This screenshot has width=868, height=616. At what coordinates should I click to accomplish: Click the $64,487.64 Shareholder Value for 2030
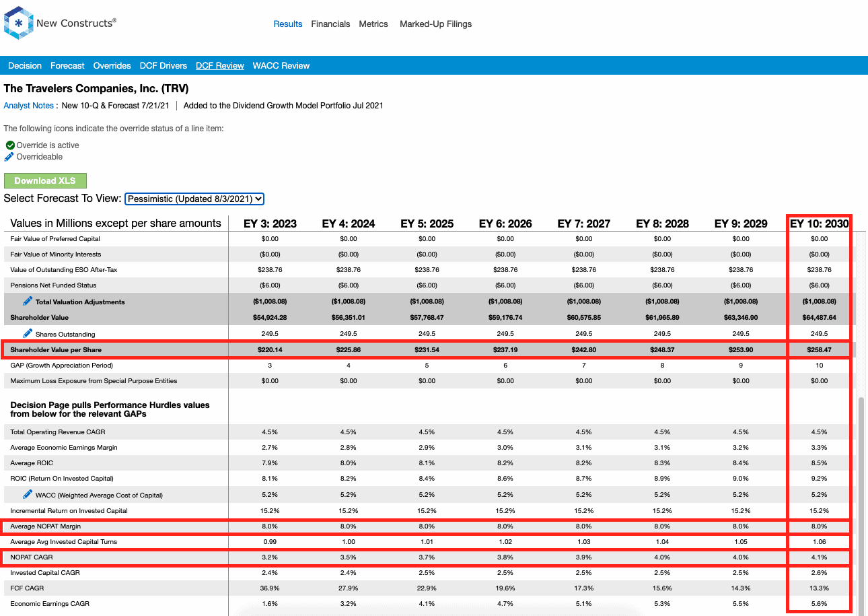820,318
